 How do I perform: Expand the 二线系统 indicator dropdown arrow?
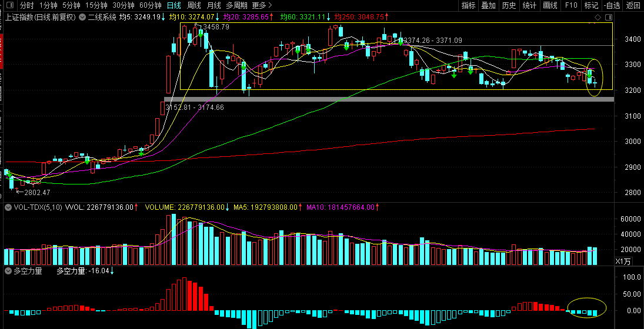(x=82, y=18)
